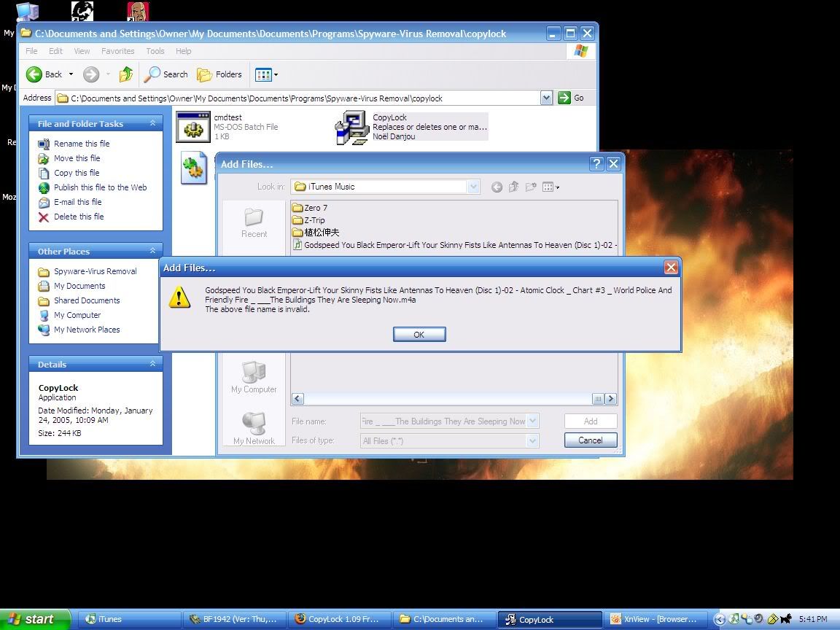
Task: Open the Back history dropdown arrow
Action: [x=71, y=74]
